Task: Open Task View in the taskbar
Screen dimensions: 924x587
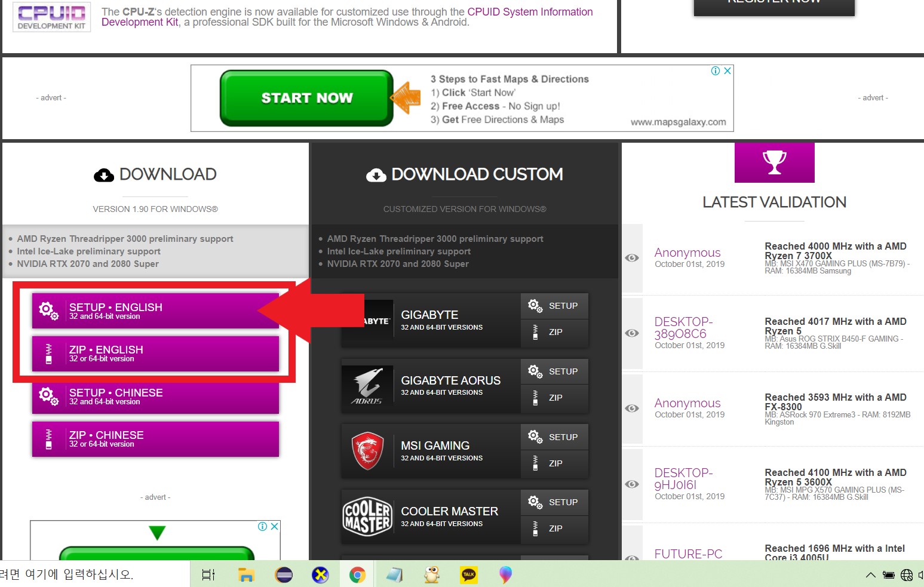Action: pos(208,574)
